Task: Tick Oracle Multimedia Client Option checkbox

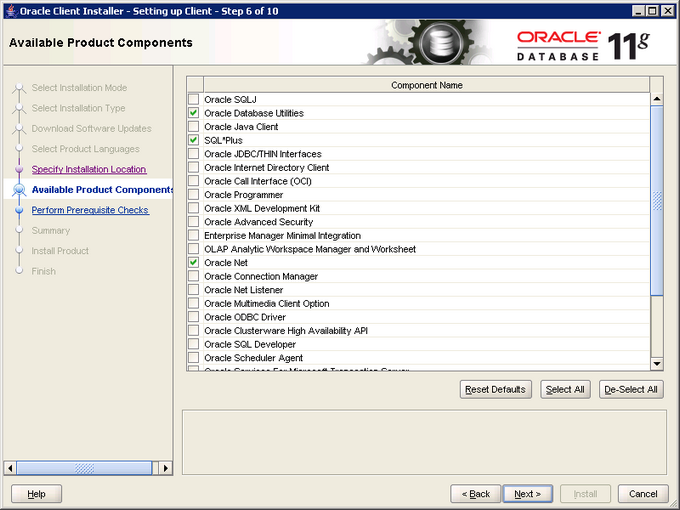Action: coord(193,303)
